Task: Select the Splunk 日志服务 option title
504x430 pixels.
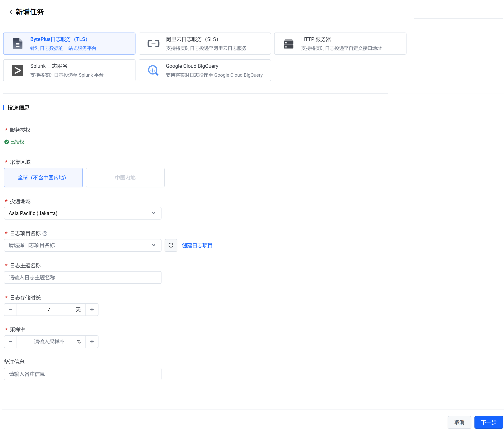Action: tap(49, 66)
